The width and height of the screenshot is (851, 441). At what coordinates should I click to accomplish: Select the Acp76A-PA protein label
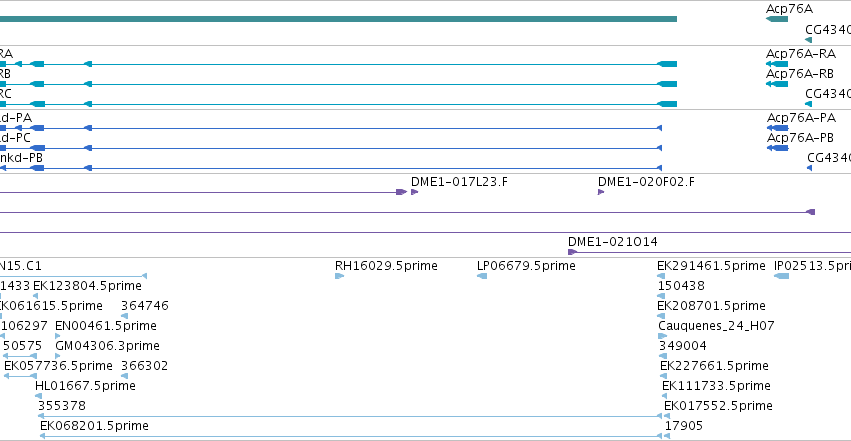(x=801, y=118)
